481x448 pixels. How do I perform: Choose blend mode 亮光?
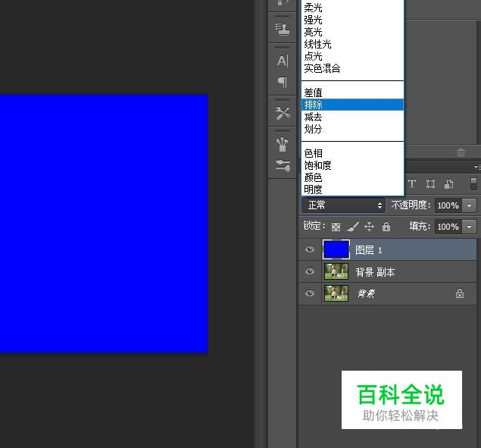[352, 32]
